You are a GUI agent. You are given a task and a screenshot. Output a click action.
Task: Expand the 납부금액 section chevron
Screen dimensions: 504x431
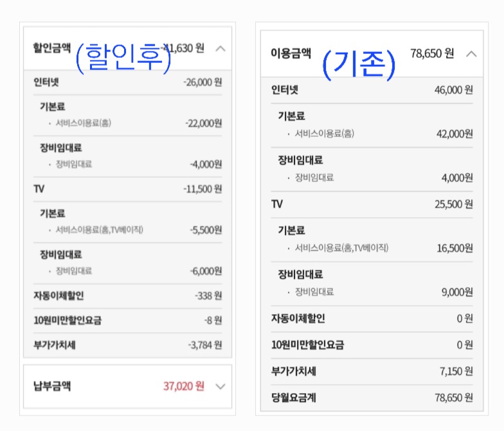coord(220,386)
